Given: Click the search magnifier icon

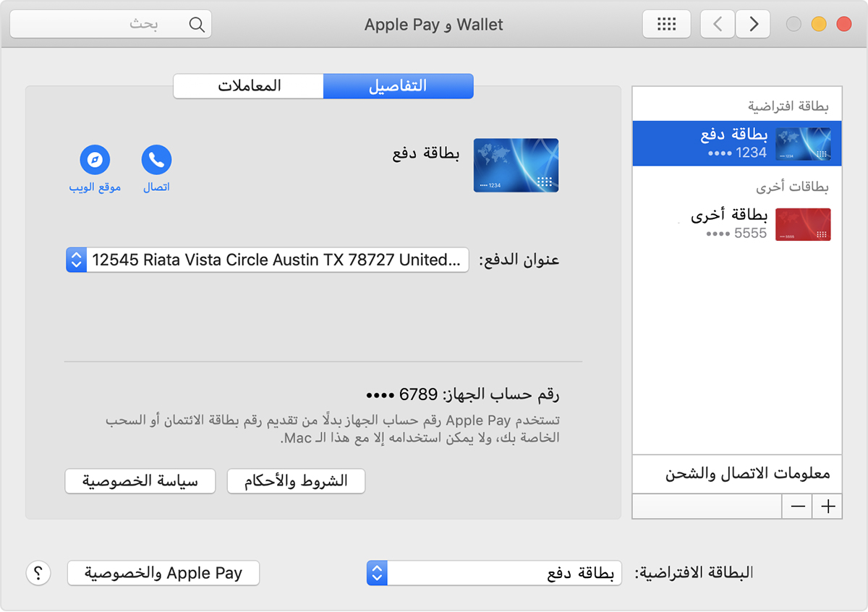Looking at the screenshot, I should [197, 24].
